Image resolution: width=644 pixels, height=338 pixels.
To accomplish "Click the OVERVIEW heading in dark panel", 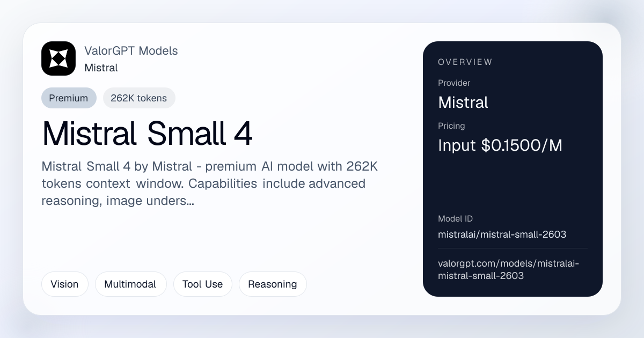I will coord(465,62).
